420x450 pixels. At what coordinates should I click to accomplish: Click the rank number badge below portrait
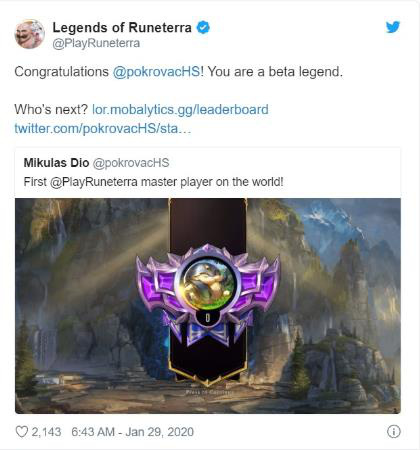pos(208,318)
